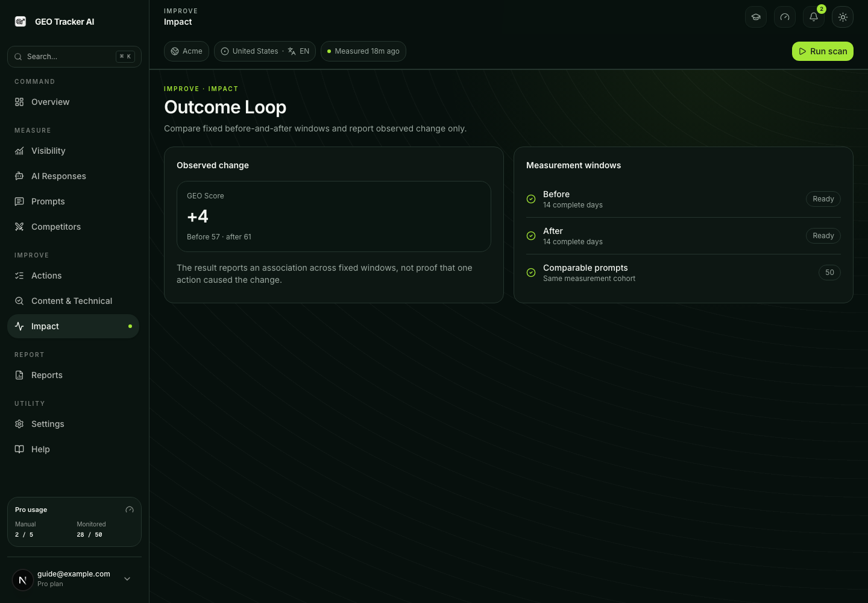Click the Acme brand globe icon
Image resolution: width=868 pixels, height=603 pixels.
(x=175, y=51)
